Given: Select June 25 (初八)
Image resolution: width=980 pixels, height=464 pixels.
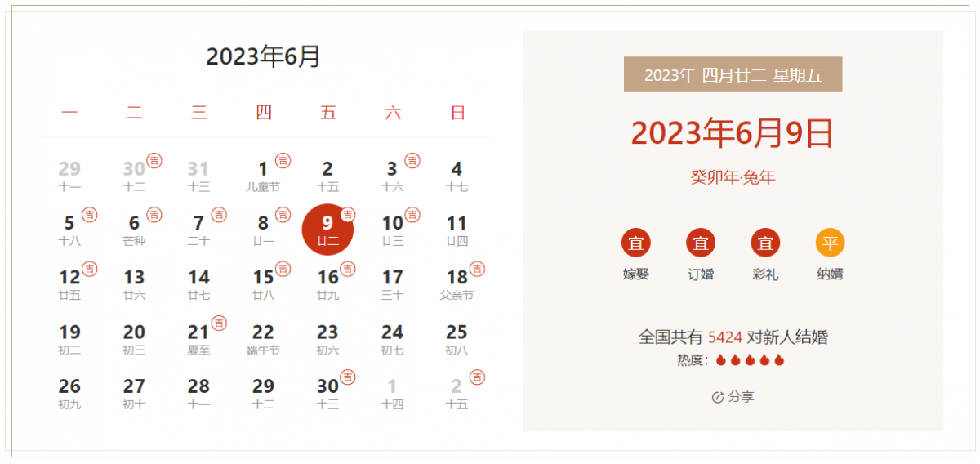Looking at the screenshot, I should point(457,338).
